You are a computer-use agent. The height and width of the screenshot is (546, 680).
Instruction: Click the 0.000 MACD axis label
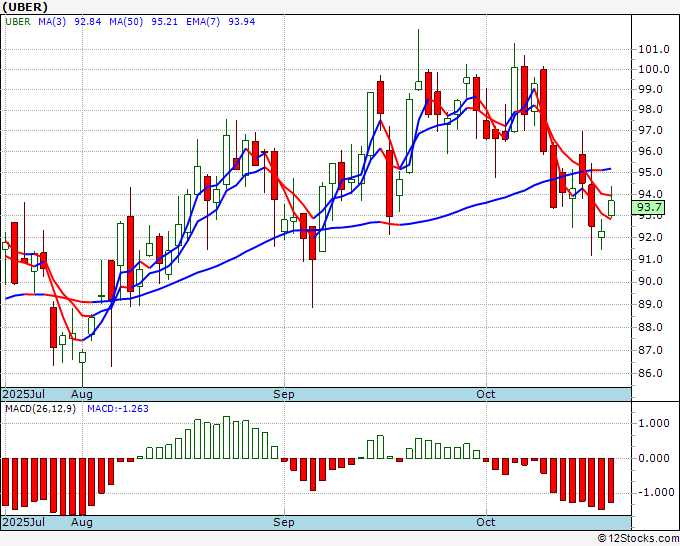654,458
